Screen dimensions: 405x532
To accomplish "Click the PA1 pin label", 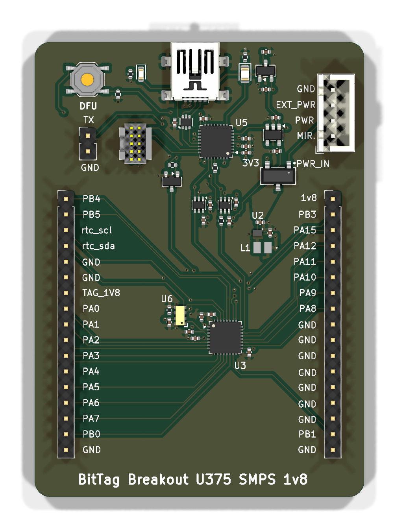I will coord(91,324).
